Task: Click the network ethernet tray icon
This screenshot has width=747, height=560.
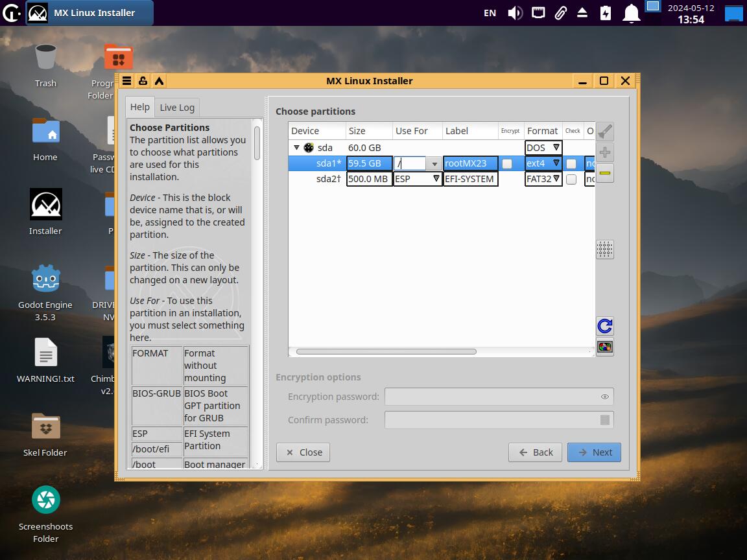Action: pos(538,13)
